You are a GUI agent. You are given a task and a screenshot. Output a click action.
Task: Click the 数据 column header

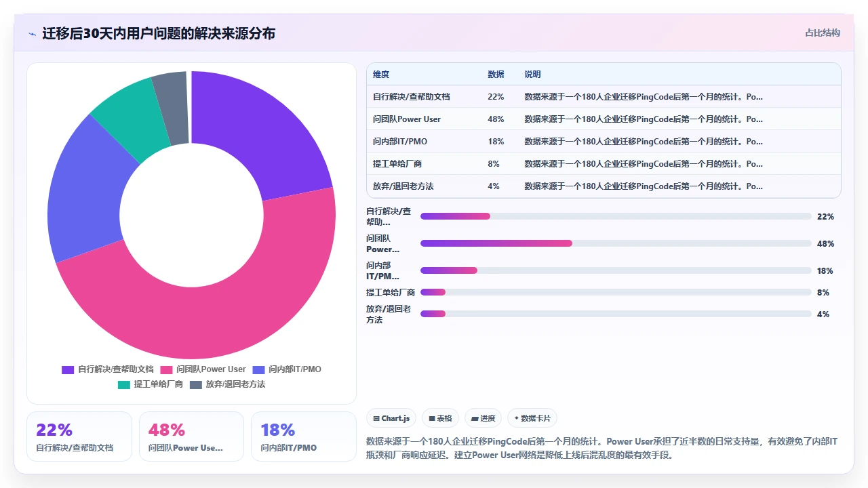pos(496,75)
